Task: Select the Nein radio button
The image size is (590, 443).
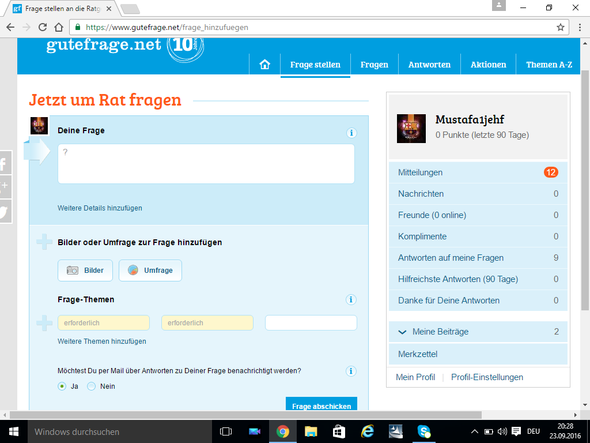Action: 91,387
